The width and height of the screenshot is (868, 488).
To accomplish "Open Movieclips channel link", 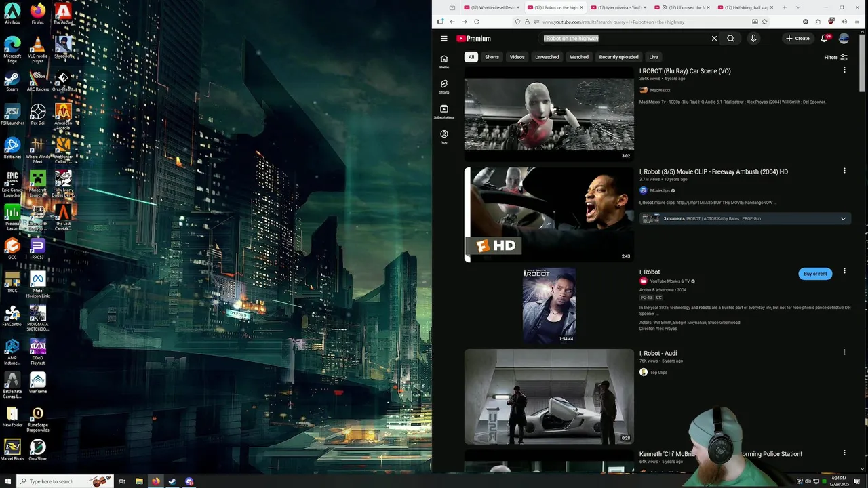I will pos(660,190).
